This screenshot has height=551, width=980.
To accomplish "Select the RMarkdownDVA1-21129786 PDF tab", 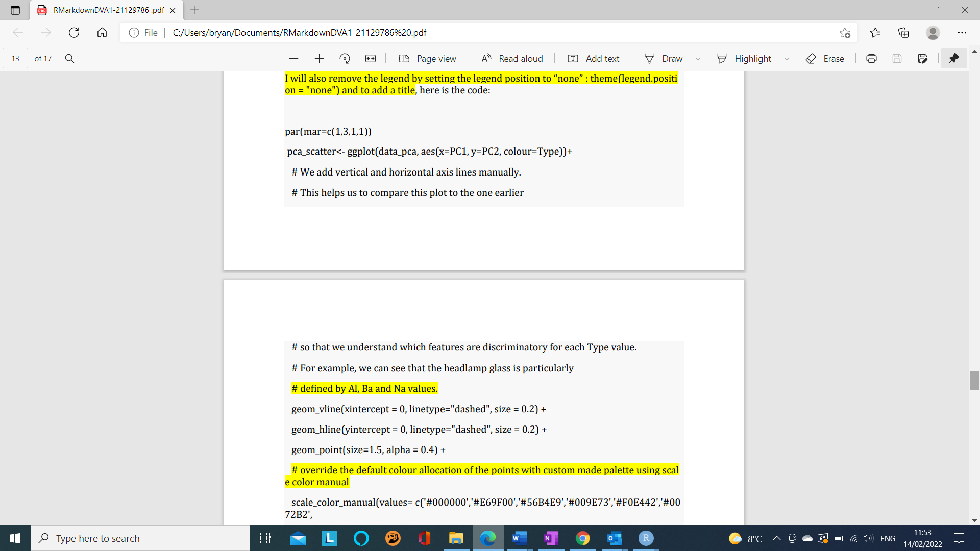I will pos(102,10).
